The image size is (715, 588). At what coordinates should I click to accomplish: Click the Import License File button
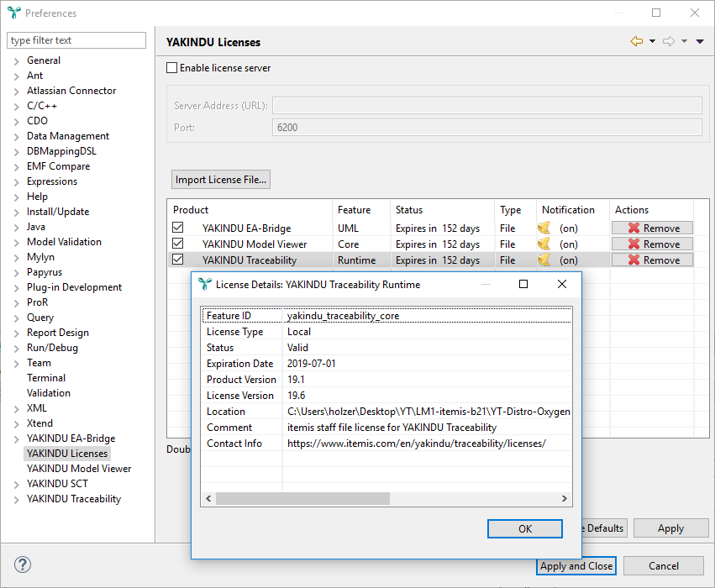221,179
